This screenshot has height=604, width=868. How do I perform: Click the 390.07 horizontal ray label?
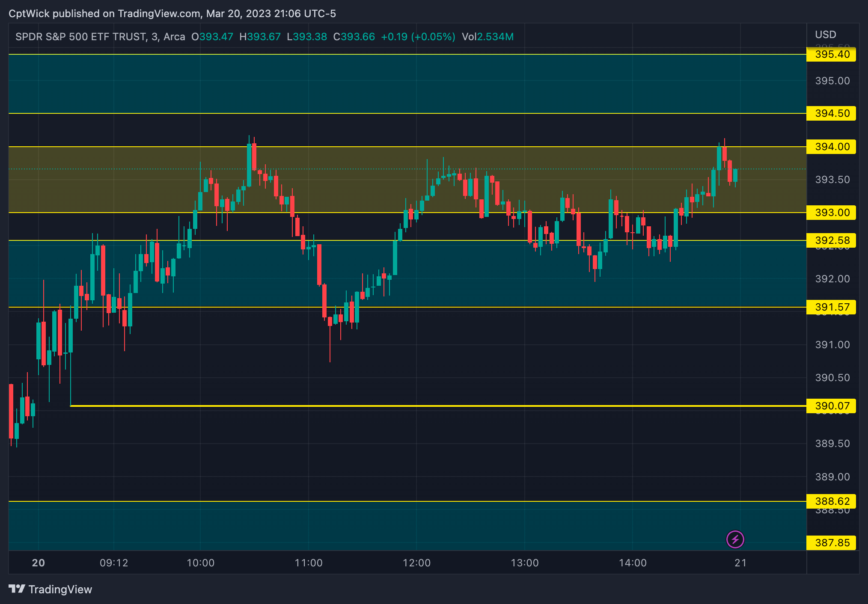click(x=831, y=406)
